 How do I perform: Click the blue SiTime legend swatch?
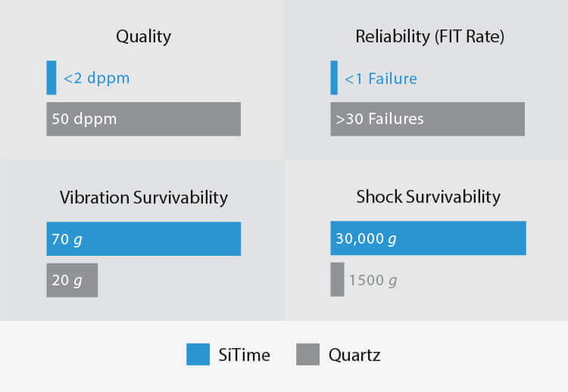pos(198,354)
